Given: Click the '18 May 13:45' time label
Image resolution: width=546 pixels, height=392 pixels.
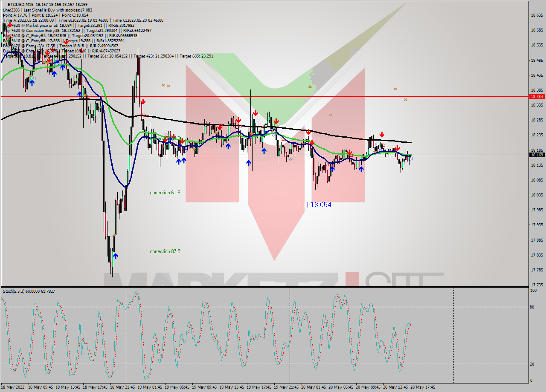Looking at the screenshot, I should 68,387.
